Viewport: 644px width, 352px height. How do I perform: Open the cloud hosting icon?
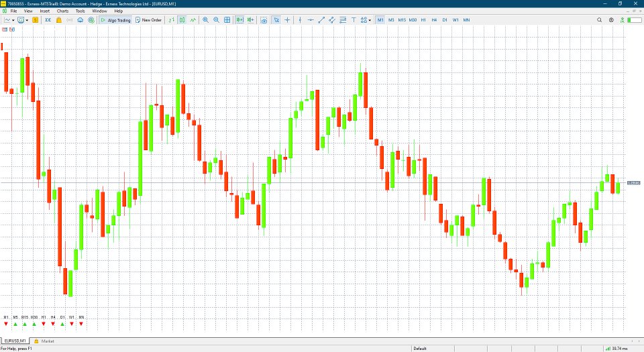click(x=80, y=19)
